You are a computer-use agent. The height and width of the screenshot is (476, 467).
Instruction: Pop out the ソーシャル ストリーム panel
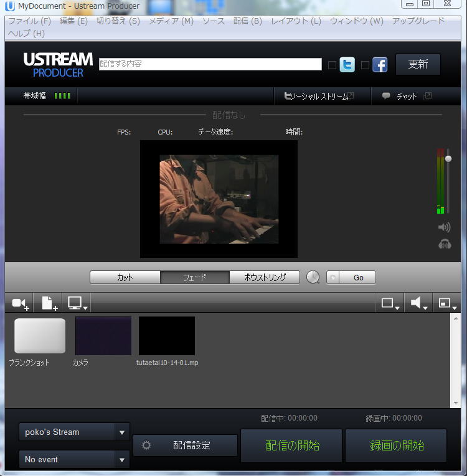click(x=351, y=96)
